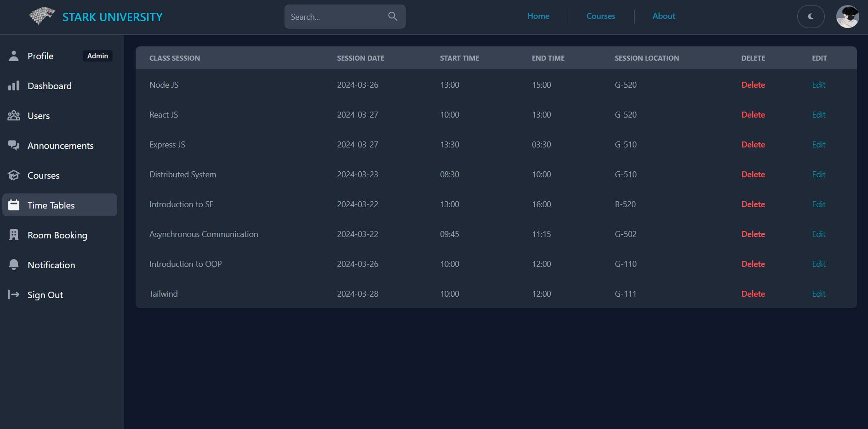The height and width of the screenshot is (429, 868).
Task: Click the Stark University wolf logo
Action: coord(41,15)
